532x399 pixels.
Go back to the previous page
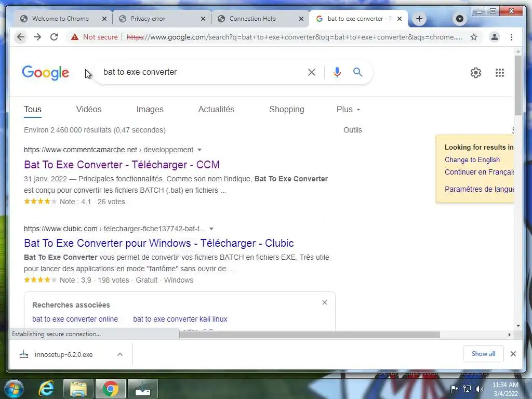[x=21, y=37]
